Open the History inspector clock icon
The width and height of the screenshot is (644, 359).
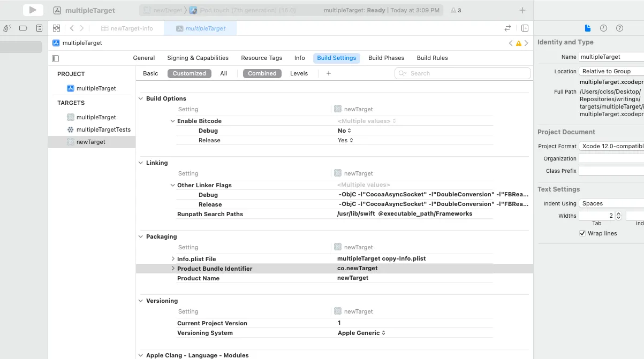tap(603, 28)
